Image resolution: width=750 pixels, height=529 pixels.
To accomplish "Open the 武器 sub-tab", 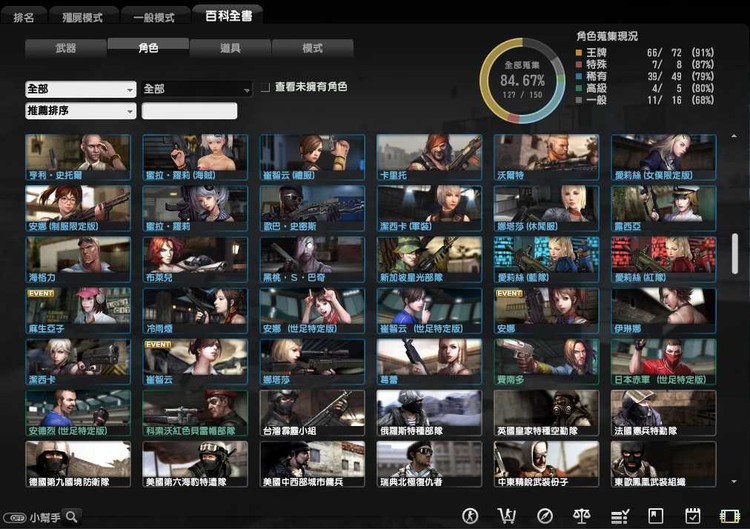I will (x=66, y=48).
